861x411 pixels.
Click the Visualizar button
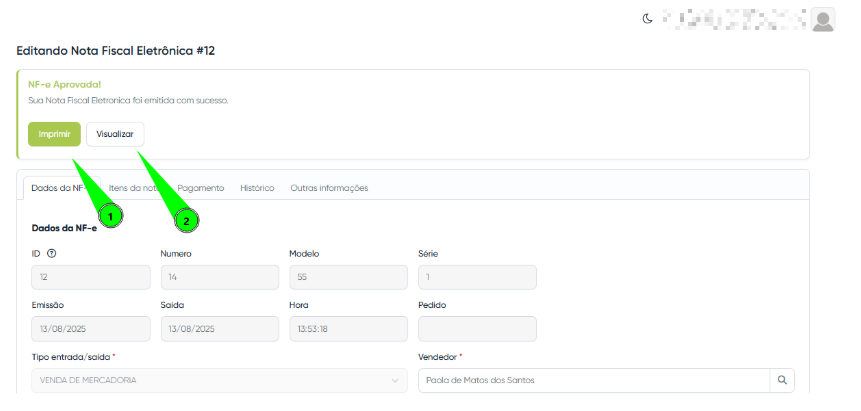click(115, 134)
